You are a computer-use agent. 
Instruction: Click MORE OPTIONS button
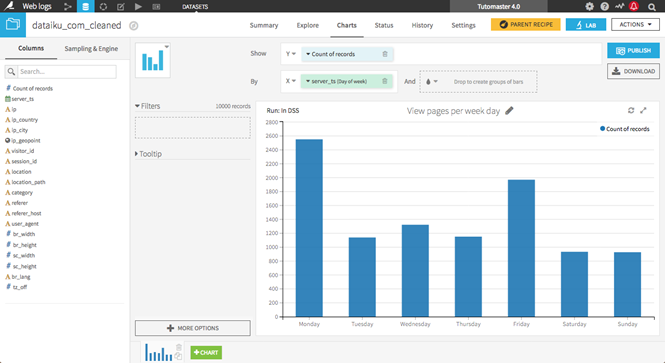(193, 328)
